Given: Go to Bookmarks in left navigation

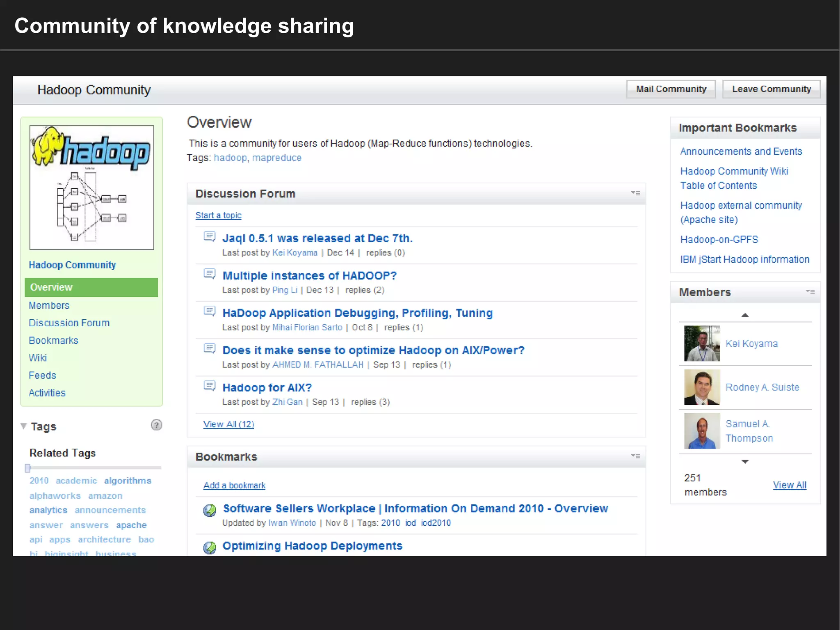Looking at the screenshot, I should click(x=53, y=341).
